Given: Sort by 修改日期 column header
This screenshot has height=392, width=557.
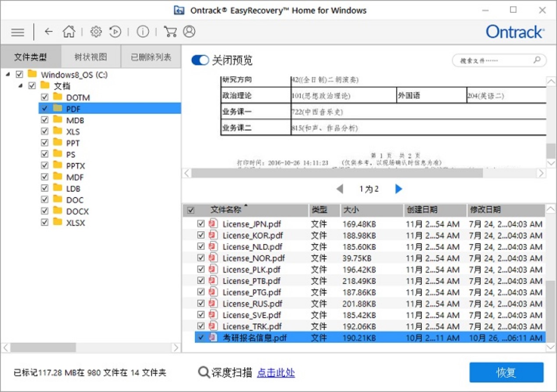Looking at the screenshot, I should [506, 210].
